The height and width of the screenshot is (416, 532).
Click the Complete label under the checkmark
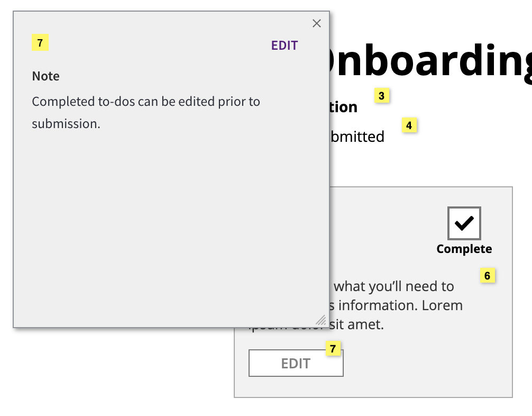click(464, 249)
